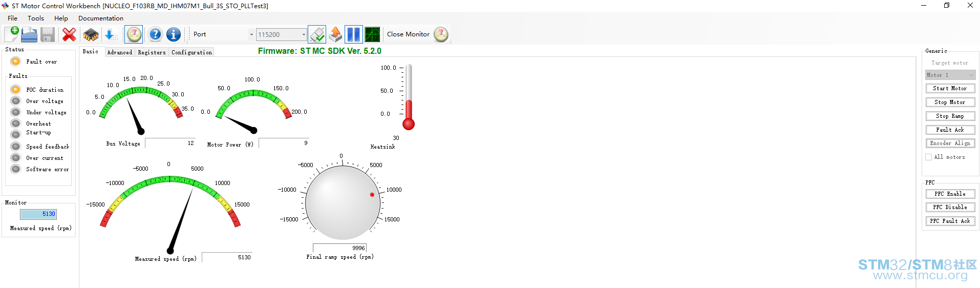Click the red X delete icon
980x288 pixels.
69,34
